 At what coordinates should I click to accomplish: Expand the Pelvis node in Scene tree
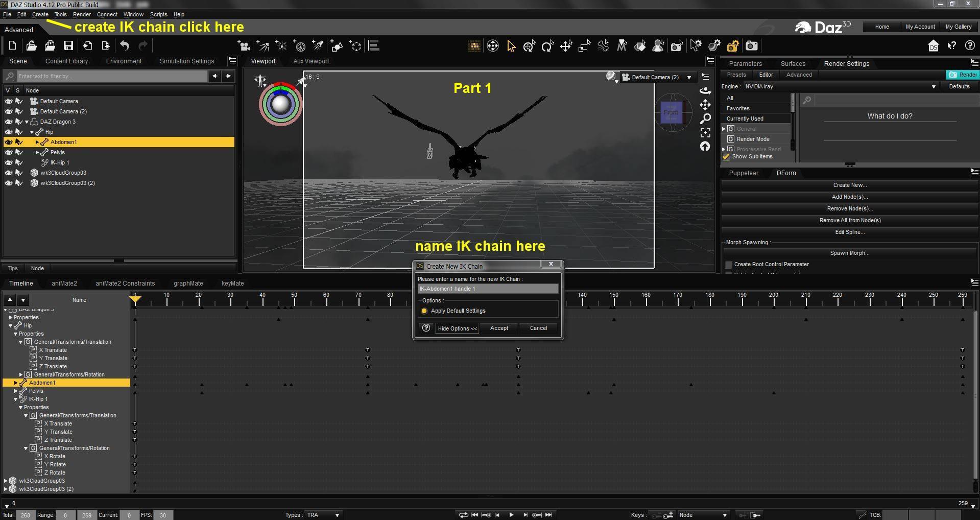click(37, 153)
